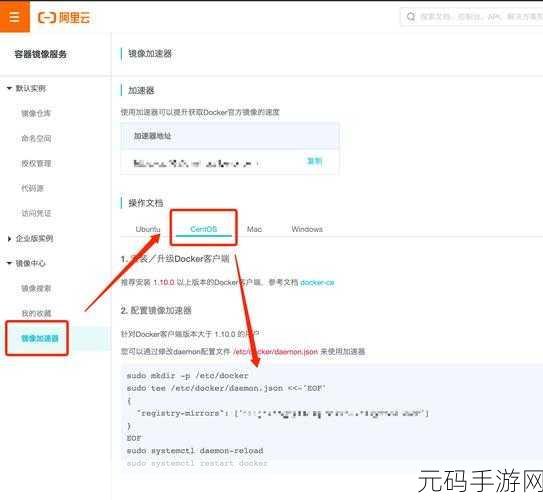Viewport: 543px width, 500px height.
Task: Open 访问凭证 in the sidebar
Action: coord(36,213)
